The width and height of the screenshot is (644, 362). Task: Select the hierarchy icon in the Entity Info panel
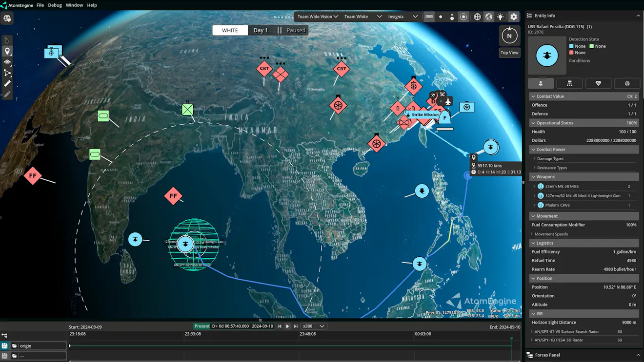click(x=569, y=83)
